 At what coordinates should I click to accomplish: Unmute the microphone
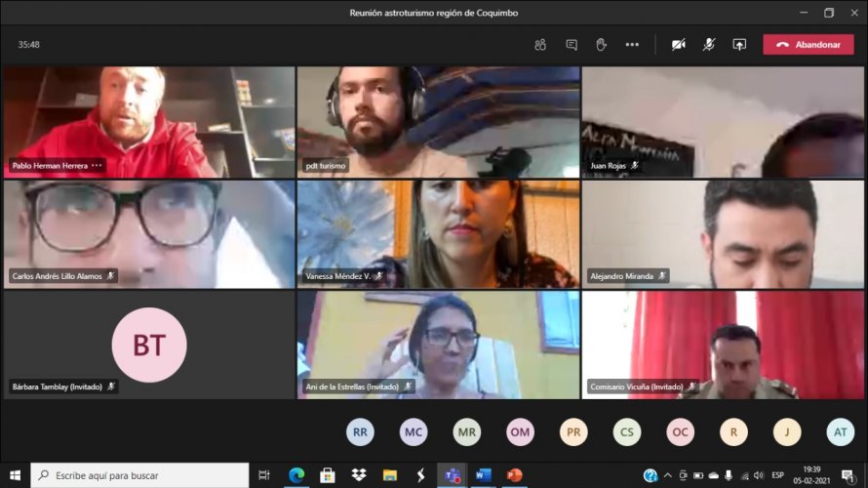coord(709,45)
